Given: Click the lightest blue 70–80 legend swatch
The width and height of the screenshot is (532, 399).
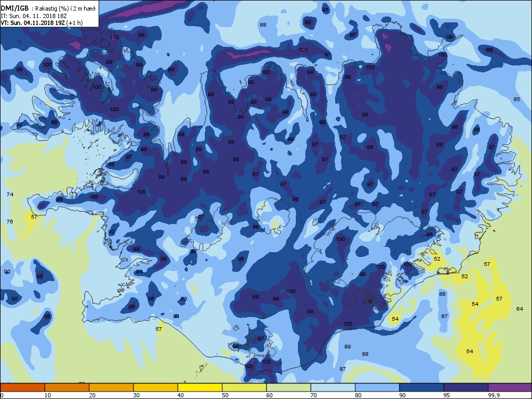Looking at the screenshot, I should pyautogui.click(x=333, y=387).
